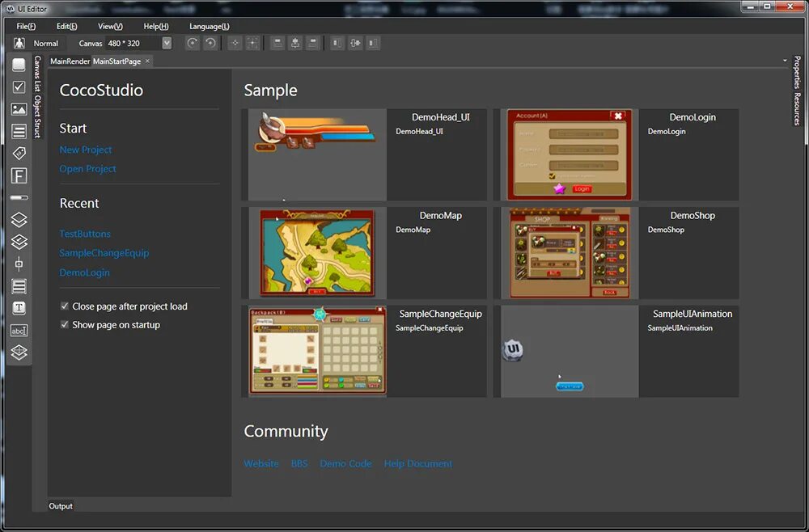Image resolution: width=809 pixels, height=532 pixels.
Task: Open the Canvas size dropdown arrow
Action: pos(167,44)
